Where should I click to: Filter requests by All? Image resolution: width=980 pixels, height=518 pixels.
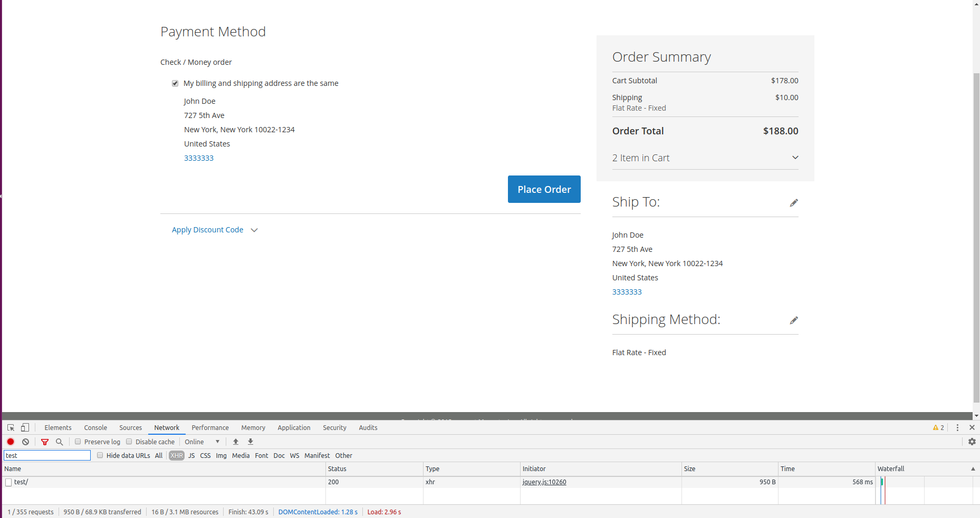[159, 455]
